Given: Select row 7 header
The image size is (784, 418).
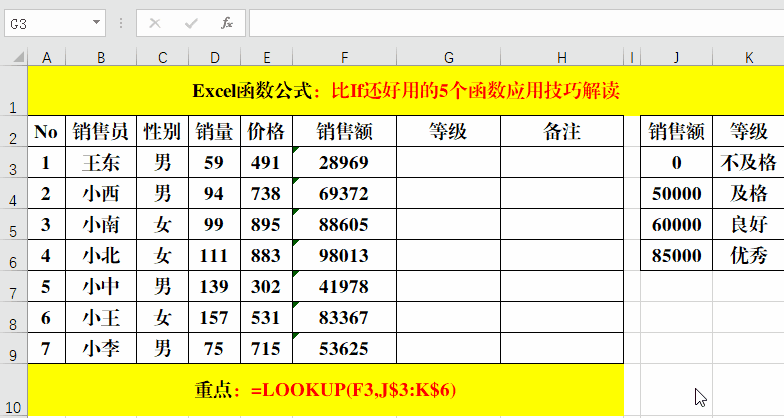Looking at the screenshot, I should (x=14, y=286).
